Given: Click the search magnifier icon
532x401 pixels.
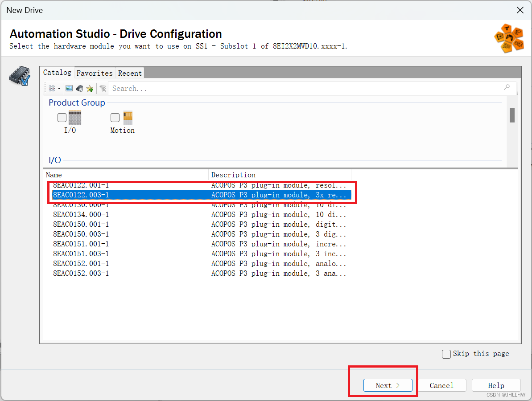Looking at the screenshot, I should tap(507, 88).
